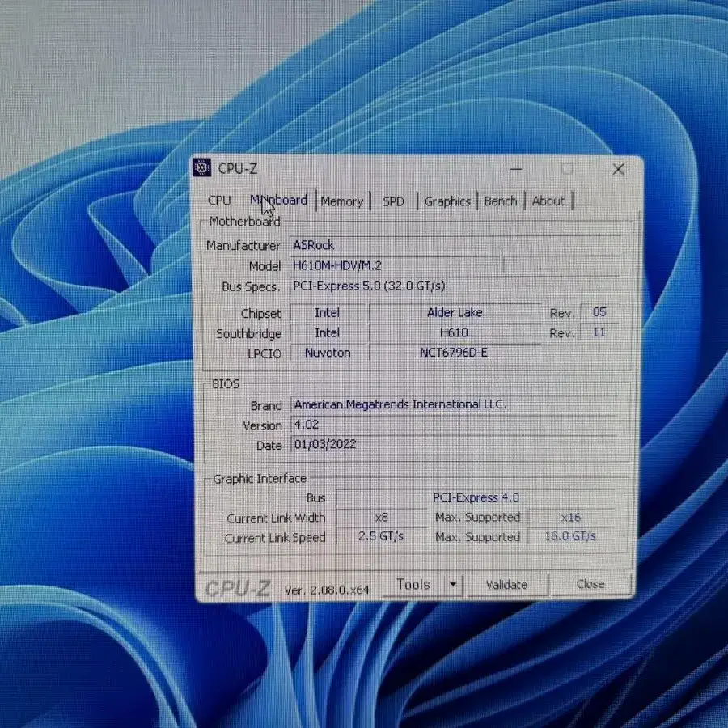
Task: Open the About tab
Action: point(548,201)
